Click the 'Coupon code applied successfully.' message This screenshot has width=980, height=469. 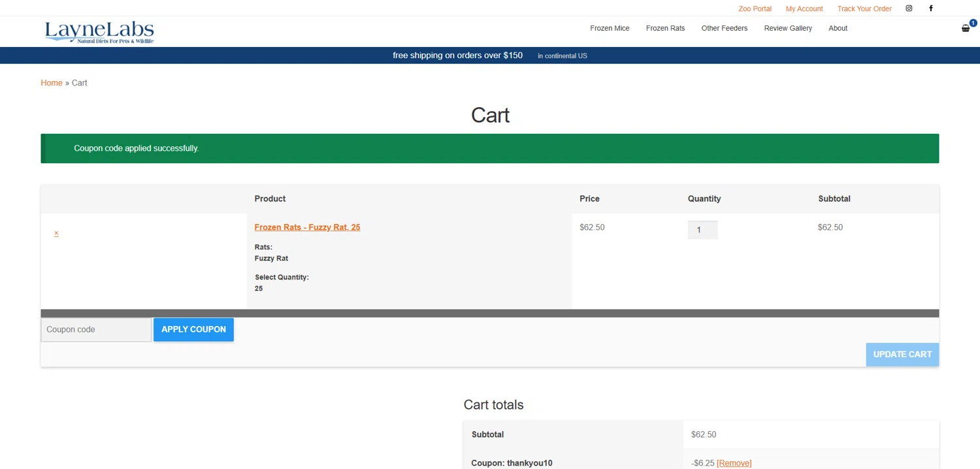point(136,148)
